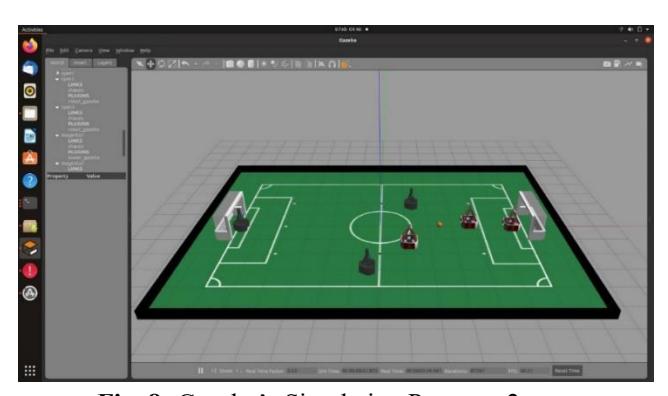The image size is (668, 396).
Task: Open the align tool in toolbar
Action: coord(321,64)
